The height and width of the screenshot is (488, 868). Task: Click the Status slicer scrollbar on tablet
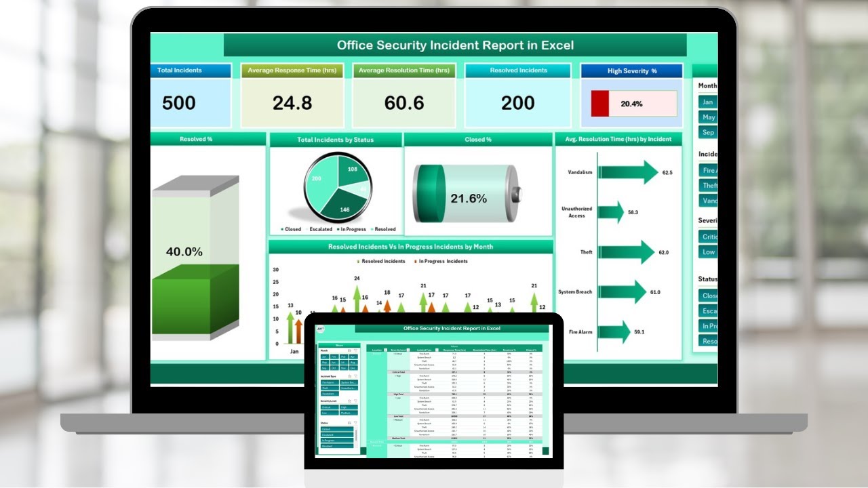click(x=356, y=436)
